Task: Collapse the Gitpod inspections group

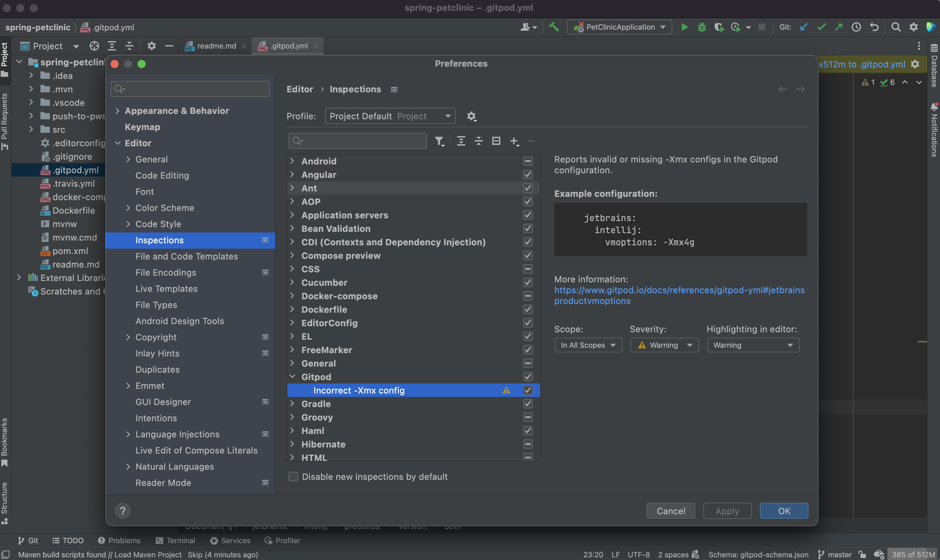Action: click(x=292, y=377)
